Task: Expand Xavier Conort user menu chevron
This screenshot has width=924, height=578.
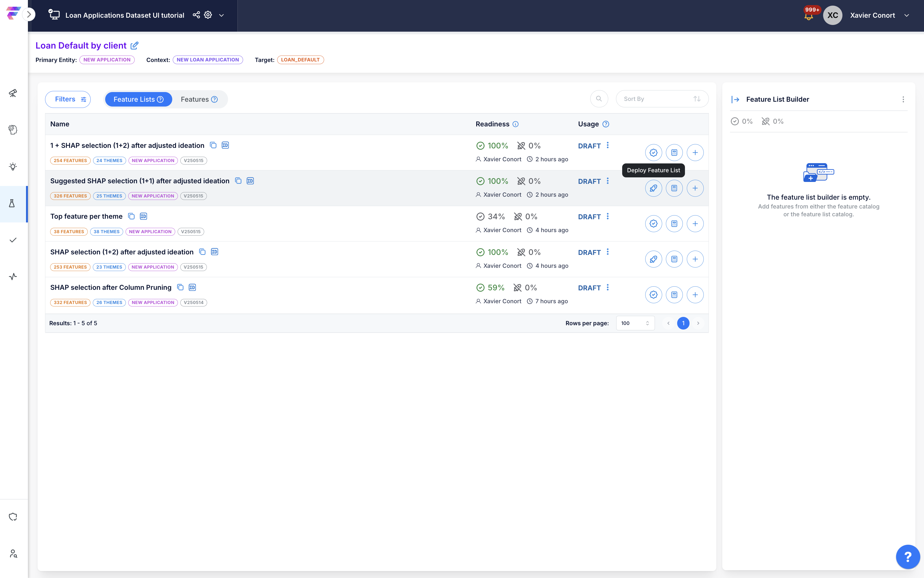Action: click(x=906, y=15)
